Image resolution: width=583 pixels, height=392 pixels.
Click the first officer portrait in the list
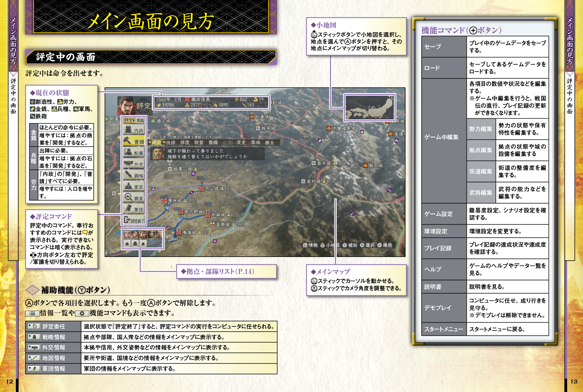click(x=128, y=234)
